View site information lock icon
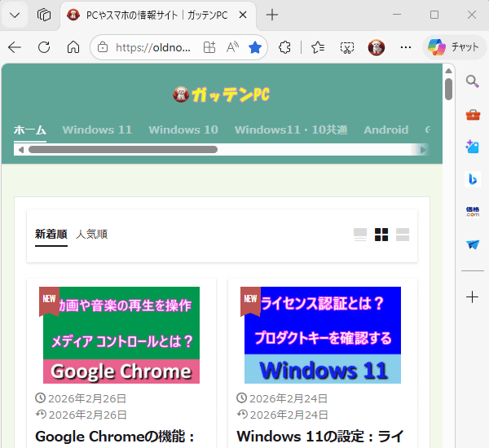Viewport: 489px width, 448px height. point(103,47)
